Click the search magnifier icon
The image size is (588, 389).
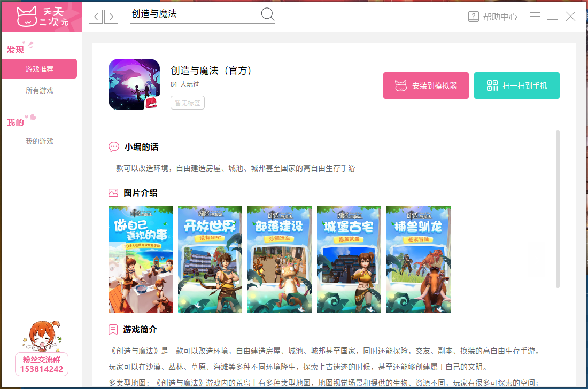pos(267,14)
